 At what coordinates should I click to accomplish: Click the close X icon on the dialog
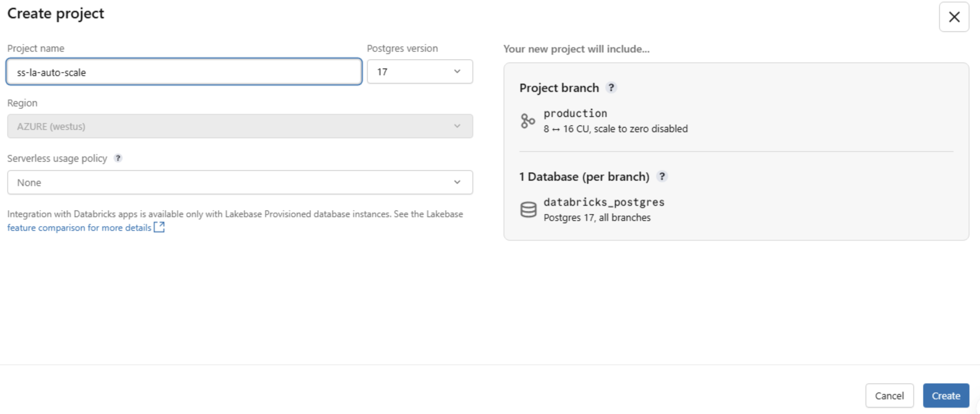tap(954, 17)
